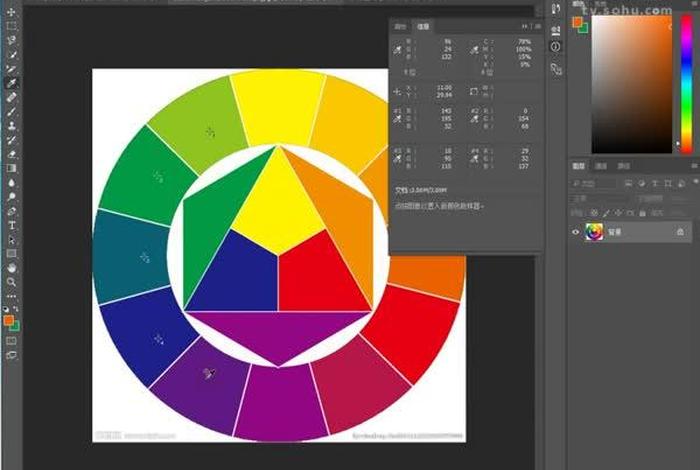Select the Lasso tool

tap(11, 40)
